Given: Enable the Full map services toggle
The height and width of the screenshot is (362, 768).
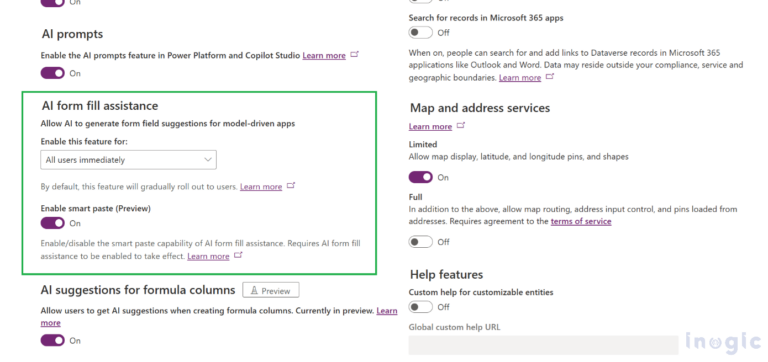Looking at the screenshot, I should [x=421, y=241].
